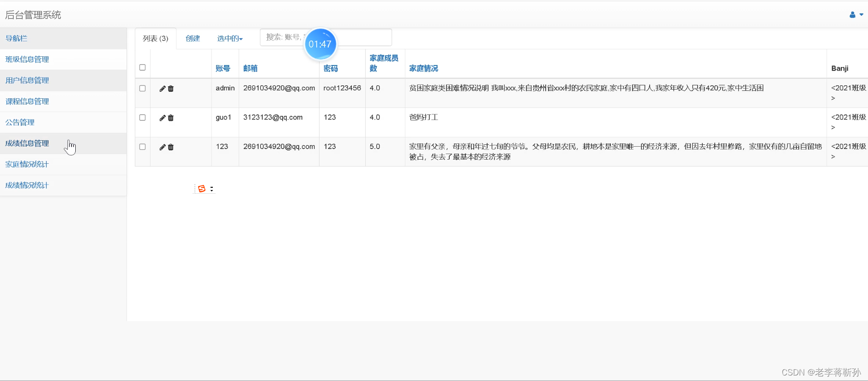This screenshot has height=381, width=868.
Task: Toggle the select-all header checkbox
Action: coord(143,67)
